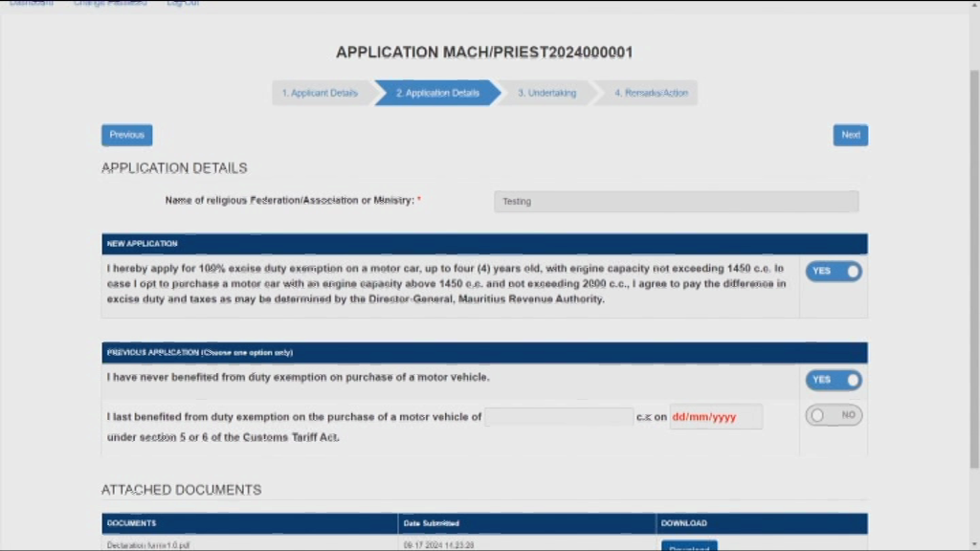
Task: Focus the engine capacity c.c. input box
Action: tap(558, 417)
